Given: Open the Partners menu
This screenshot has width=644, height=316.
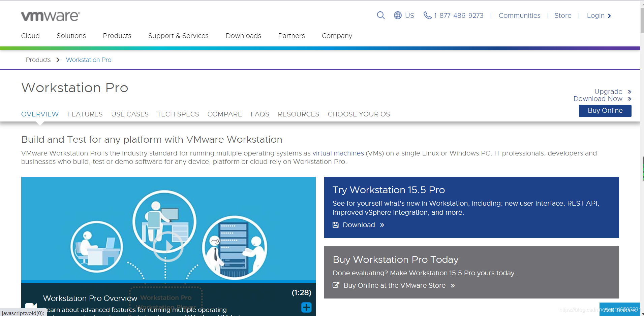Looking at the screenshot, I should point(292,36).
